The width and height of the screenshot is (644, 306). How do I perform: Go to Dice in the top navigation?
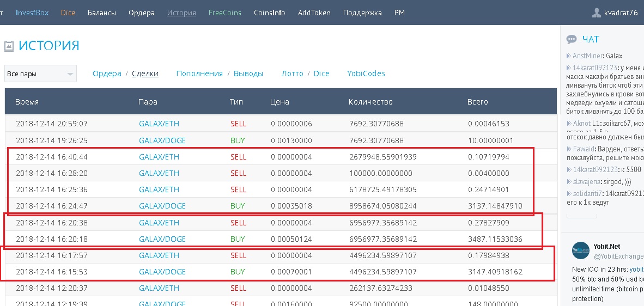click(68, 13)
